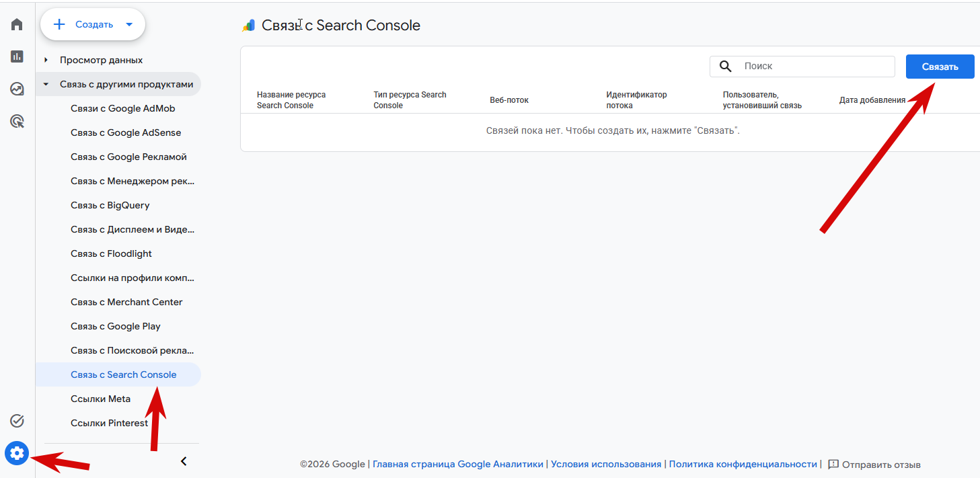Image resolution: width=980 pixels, height=478 pixels.
Task: Open Связь с Менеджером рекламы item
Action: click(133, 181)
